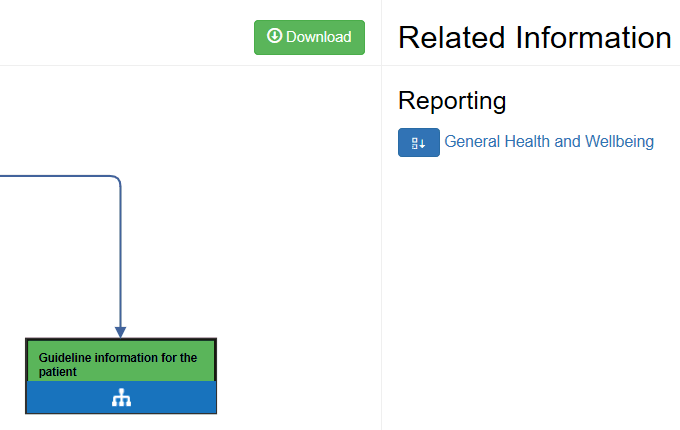
Task: Click the curved corner of the flow connector
Action: (117, 180)
